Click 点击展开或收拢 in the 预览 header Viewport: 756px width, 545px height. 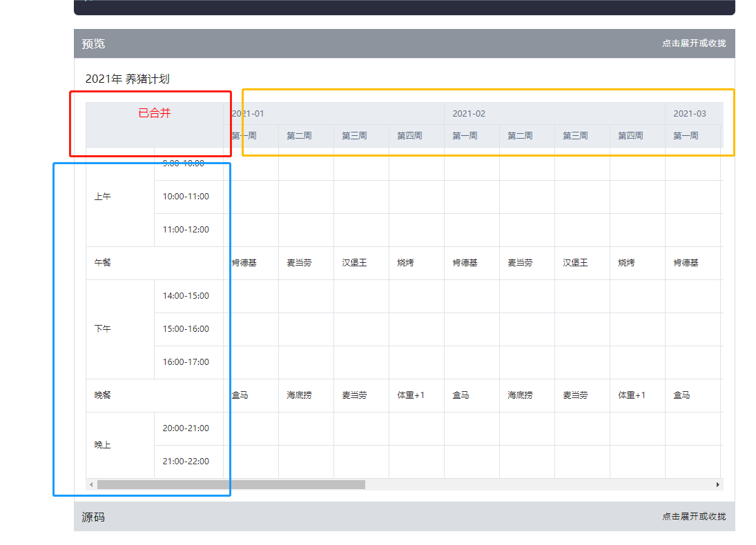click(x=694, y=43)
